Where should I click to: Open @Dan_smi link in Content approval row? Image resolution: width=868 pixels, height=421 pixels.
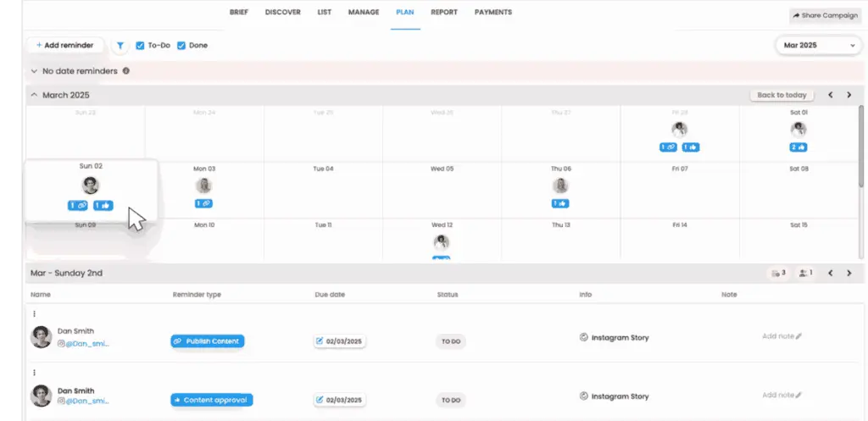click(x=87, y=401)
